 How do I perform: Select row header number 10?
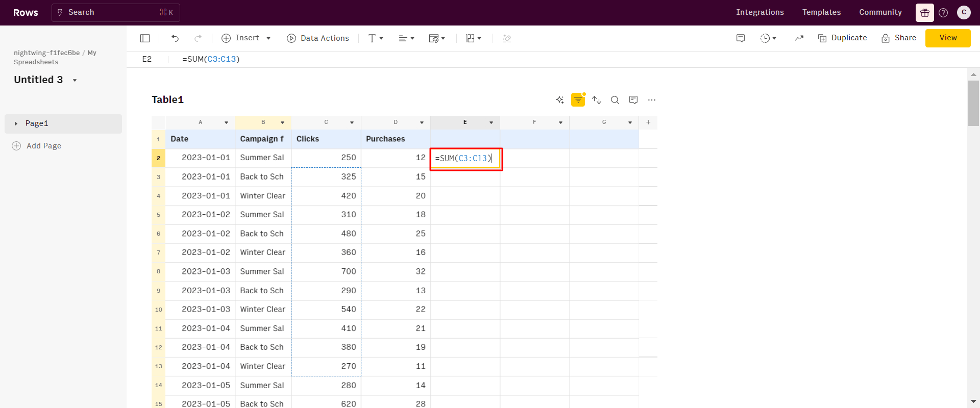tap(158, 310)
